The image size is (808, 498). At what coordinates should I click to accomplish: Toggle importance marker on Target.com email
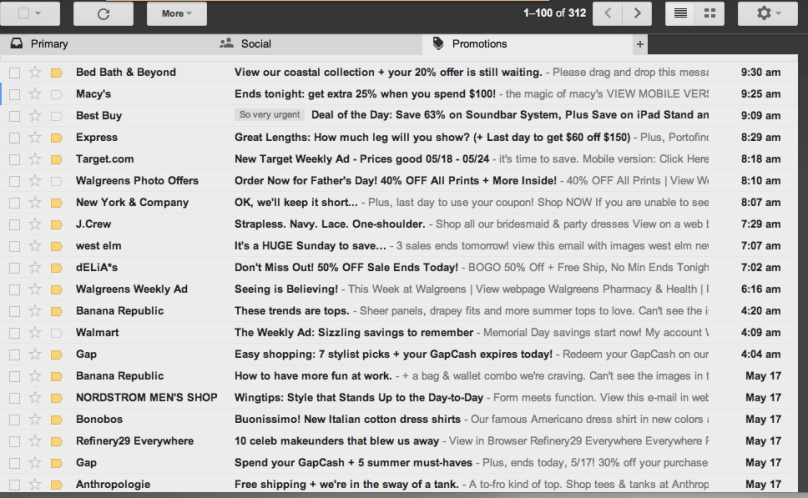pyautogui.click(x=57, y=159)
